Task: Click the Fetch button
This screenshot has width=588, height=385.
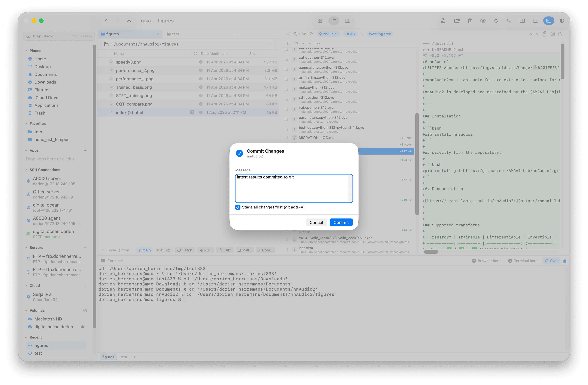Action: 185,250
